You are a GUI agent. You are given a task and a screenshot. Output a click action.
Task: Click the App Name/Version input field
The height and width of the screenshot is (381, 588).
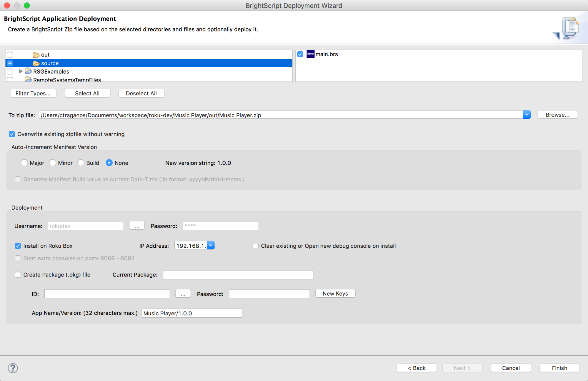click(191, 313)
